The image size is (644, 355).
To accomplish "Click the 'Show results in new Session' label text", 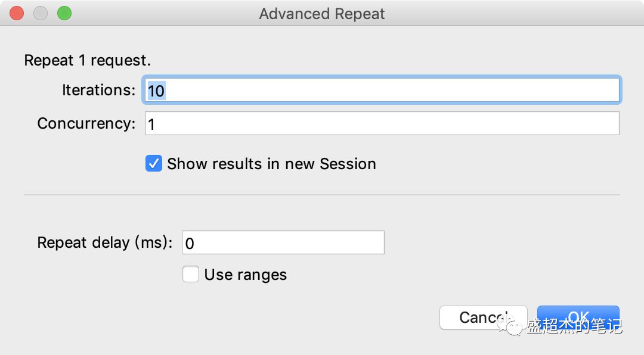I will click(x=271, y=164).
